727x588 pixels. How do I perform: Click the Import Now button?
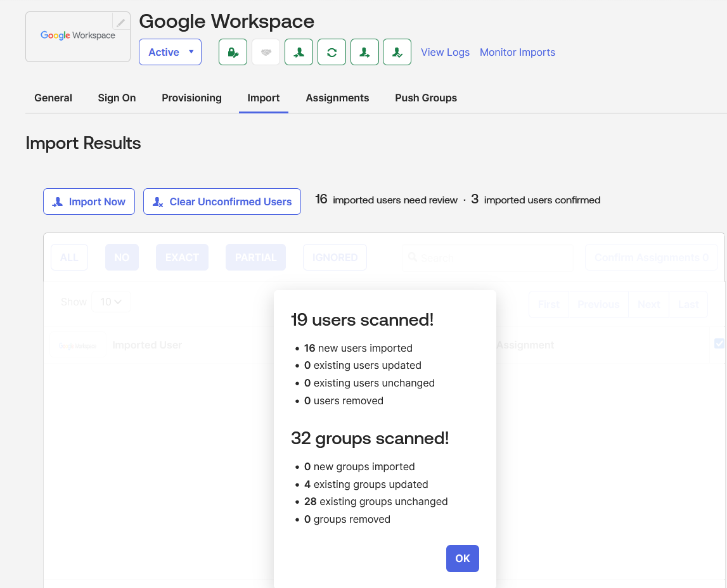[x=89, y=201]
